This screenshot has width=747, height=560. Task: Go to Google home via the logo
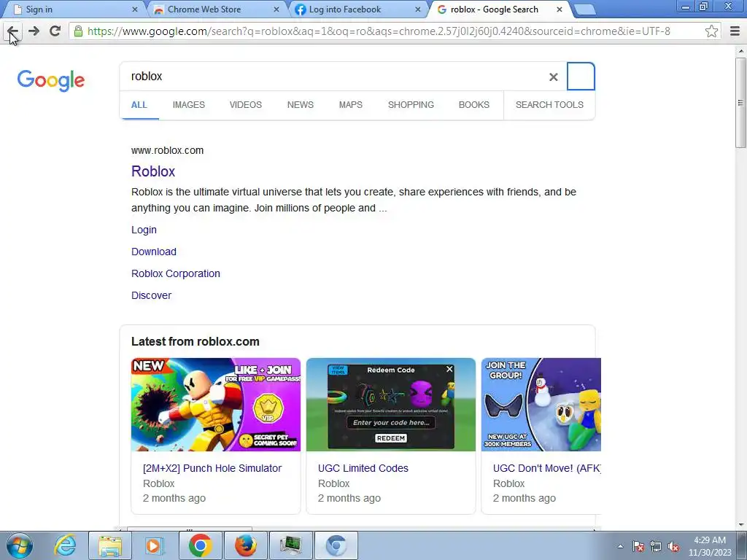(x=51, y=80)
